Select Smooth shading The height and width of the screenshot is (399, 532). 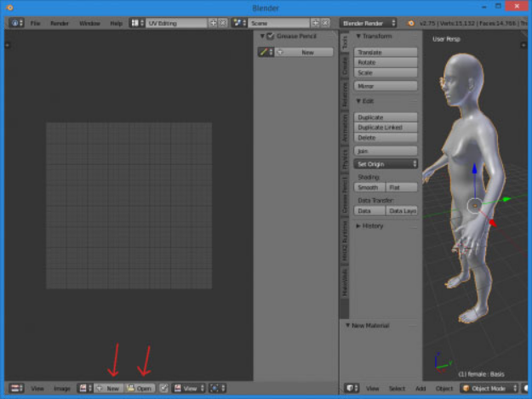point(369,187)
